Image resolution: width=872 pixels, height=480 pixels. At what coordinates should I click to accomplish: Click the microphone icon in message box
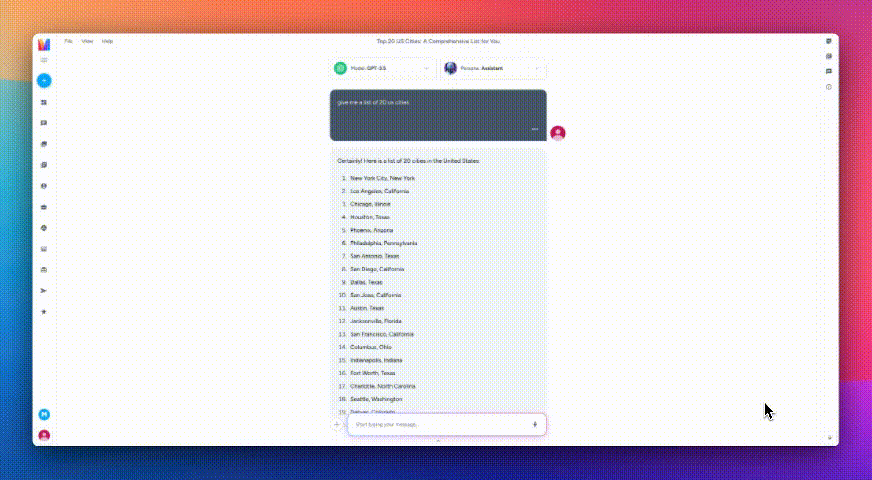535,424
